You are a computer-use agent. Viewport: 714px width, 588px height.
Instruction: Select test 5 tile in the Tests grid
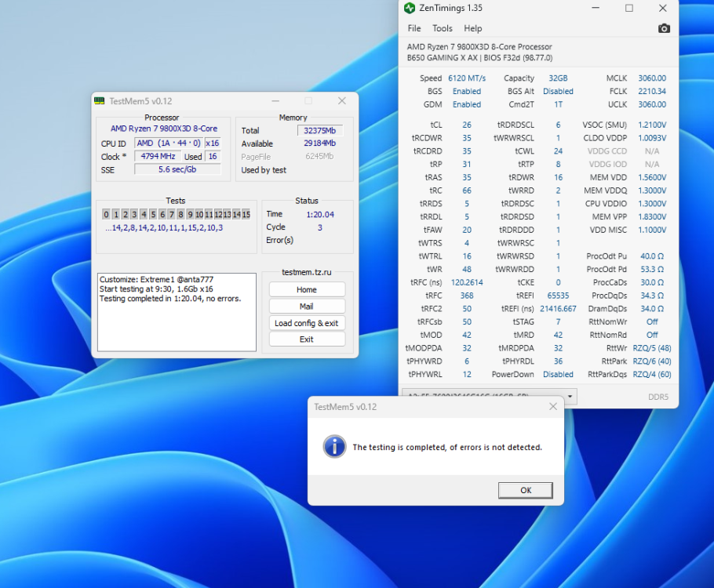click(x=154, y=213)
